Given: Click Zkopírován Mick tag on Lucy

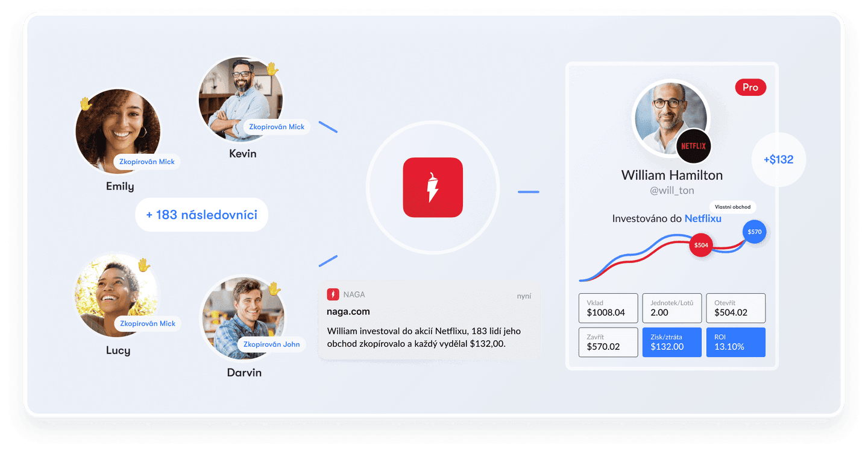Looking at the screenshot, I should click(x=148, y=323).
